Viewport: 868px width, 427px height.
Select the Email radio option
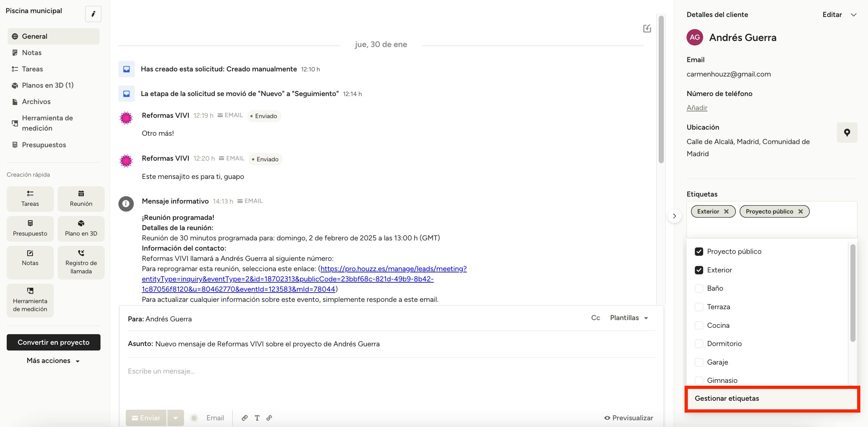coord(194,418)
